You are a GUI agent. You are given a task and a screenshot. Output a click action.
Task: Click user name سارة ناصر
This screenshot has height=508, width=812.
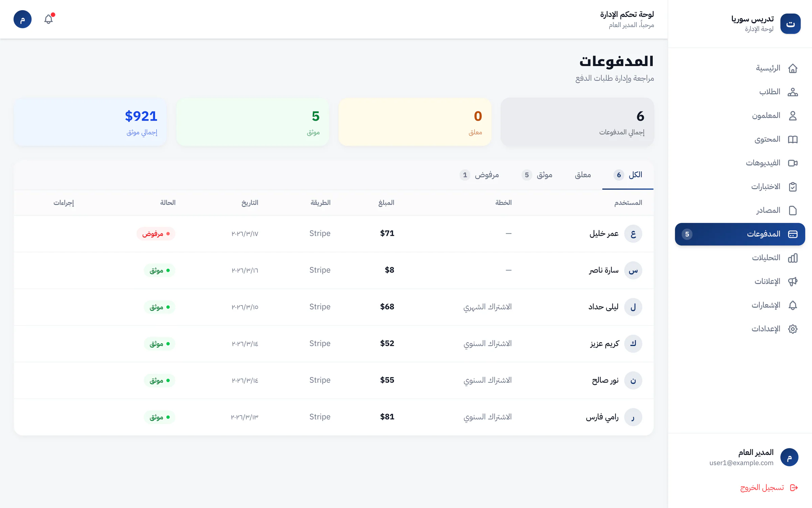tap(604, 270)
